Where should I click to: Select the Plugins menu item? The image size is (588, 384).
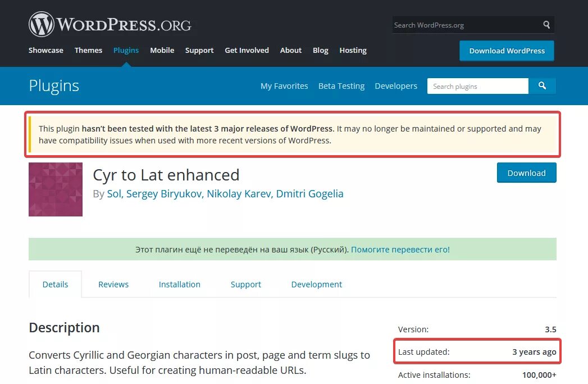point(126,50)
